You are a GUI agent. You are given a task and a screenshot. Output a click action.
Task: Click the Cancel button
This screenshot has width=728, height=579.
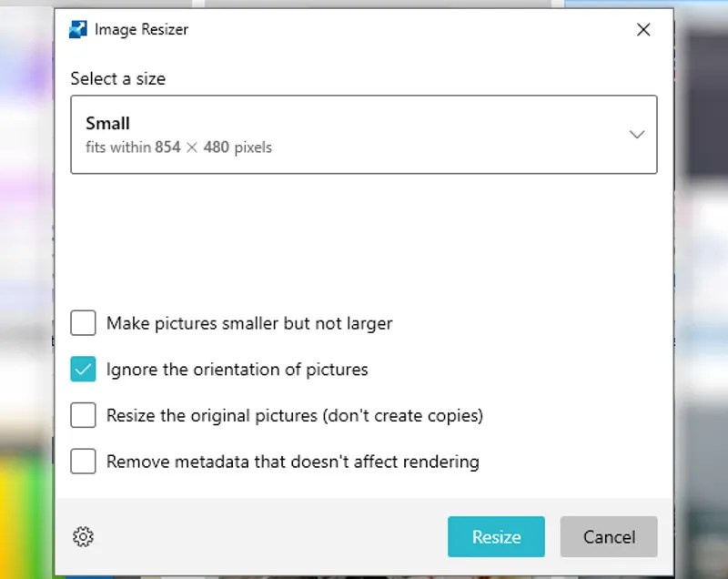point(608,537)
